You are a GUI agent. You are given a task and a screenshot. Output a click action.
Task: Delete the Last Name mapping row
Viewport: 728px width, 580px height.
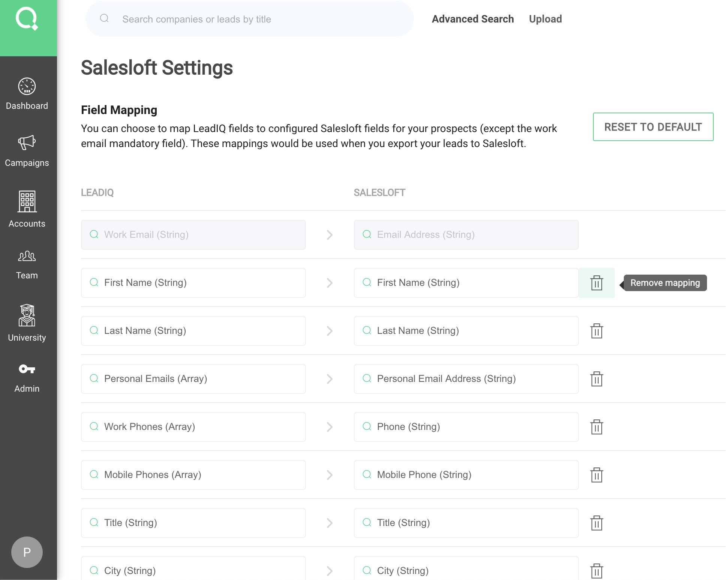pos(596,331)
